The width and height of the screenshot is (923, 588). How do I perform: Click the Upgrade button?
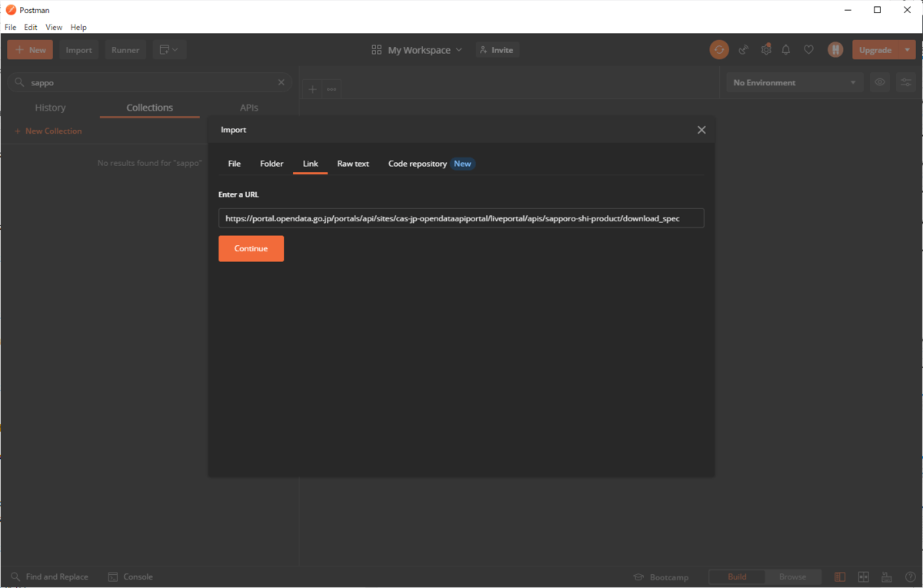875,50
